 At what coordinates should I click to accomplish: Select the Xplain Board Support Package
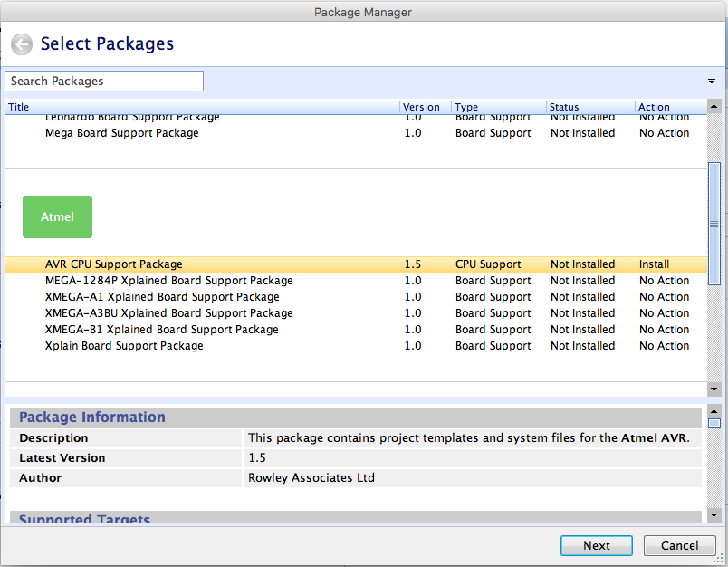click(124, 346)
